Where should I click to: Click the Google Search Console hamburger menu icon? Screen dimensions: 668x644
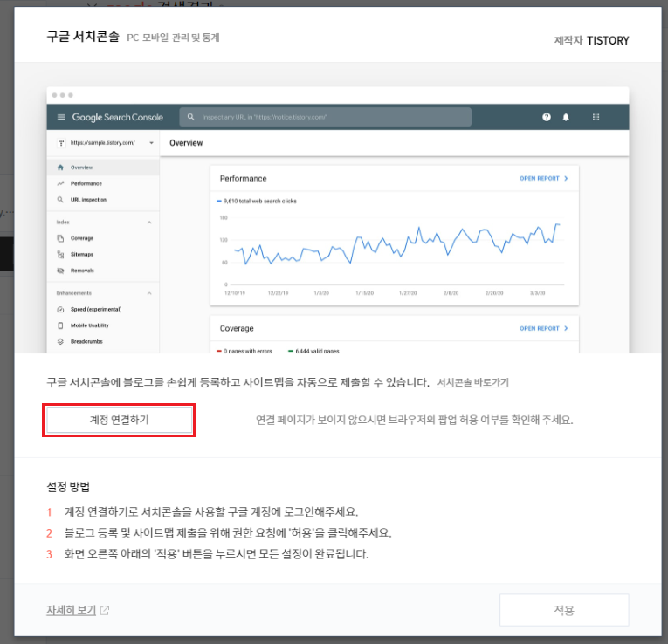point(61,117)
